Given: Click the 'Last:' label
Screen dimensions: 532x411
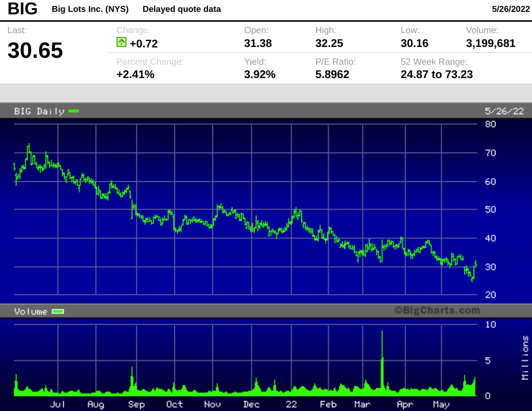Looking at the screenshot, I should pos(17,30).
